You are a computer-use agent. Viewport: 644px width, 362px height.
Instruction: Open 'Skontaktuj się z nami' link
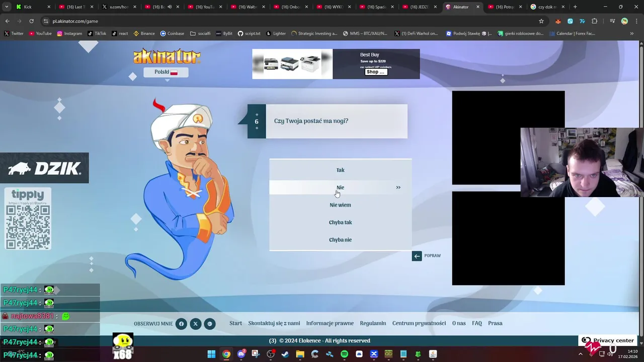click(274, 323)
